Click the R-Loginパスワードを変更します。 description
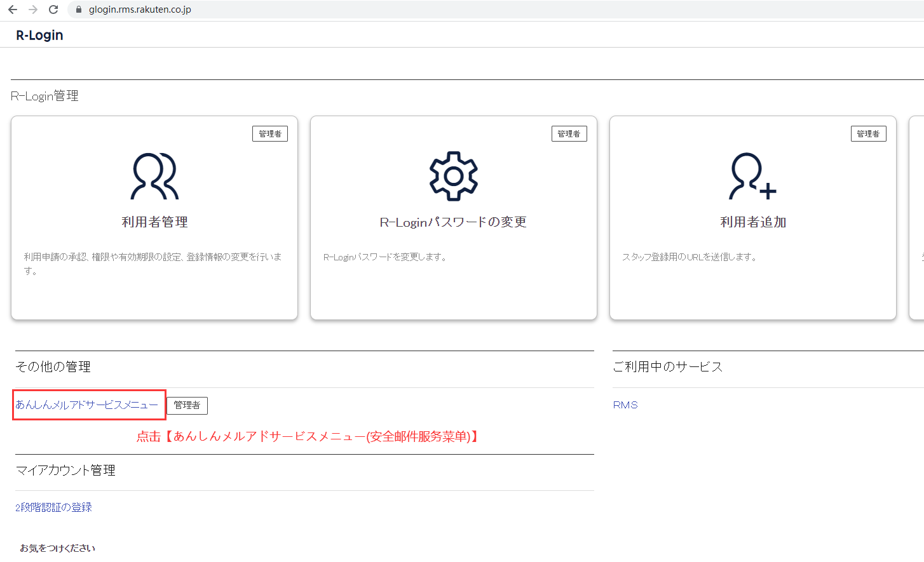 tap(386, 257)
